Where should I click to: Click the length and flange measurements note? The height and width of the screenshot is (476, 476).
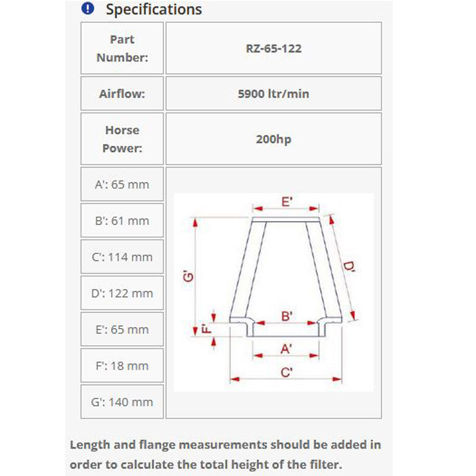click(225, 455)
